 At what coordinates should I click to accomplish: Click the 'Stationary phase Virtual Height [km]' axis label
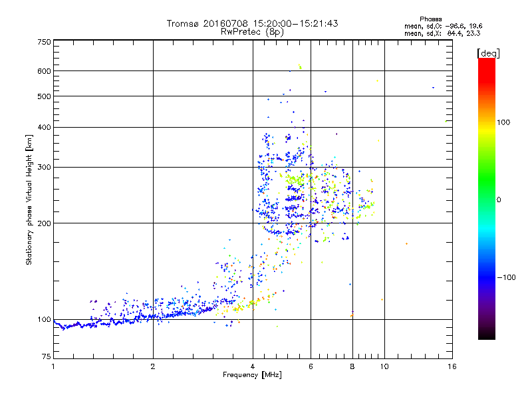click(29, 200)
